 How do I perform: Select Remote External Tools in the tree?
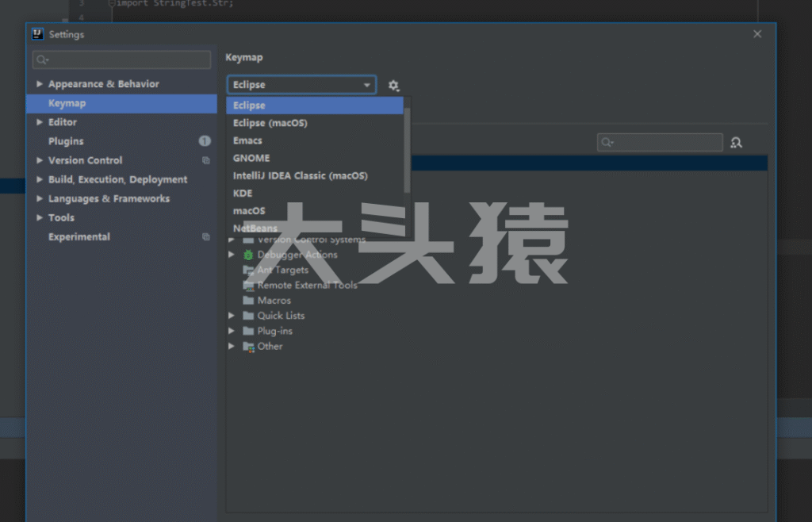tap(307, 286)
